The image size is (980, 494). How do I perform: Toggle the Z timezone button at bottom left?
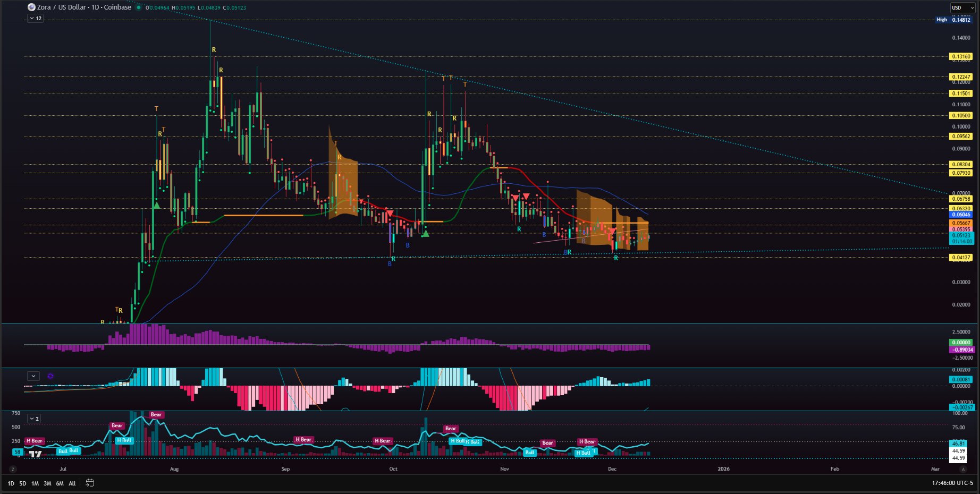pos(13,469)
